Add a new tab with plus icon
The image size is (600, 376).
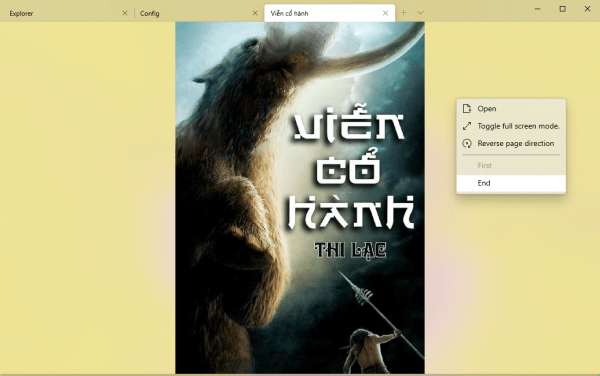pyautogui.click(x=403, y=13)
